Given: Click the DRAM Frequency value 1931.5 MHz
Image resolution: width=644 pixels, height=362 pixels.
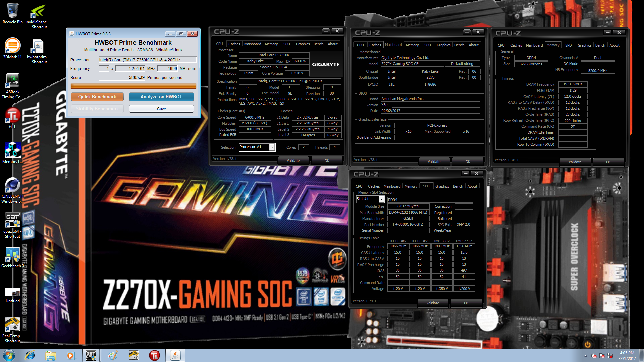Looking at the screenshot, I should pyautogui.click(x=573, y=84).
